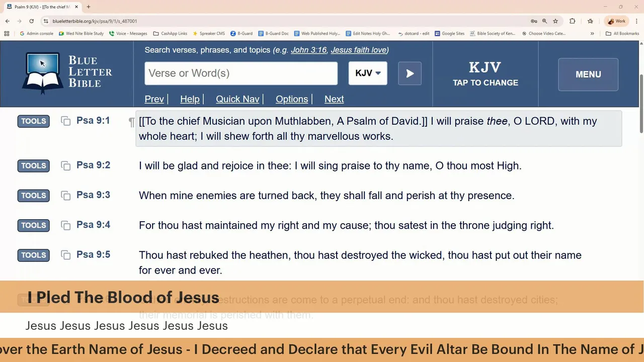
Task: Go to next chapter with Next
Action: tap(334, 99)
